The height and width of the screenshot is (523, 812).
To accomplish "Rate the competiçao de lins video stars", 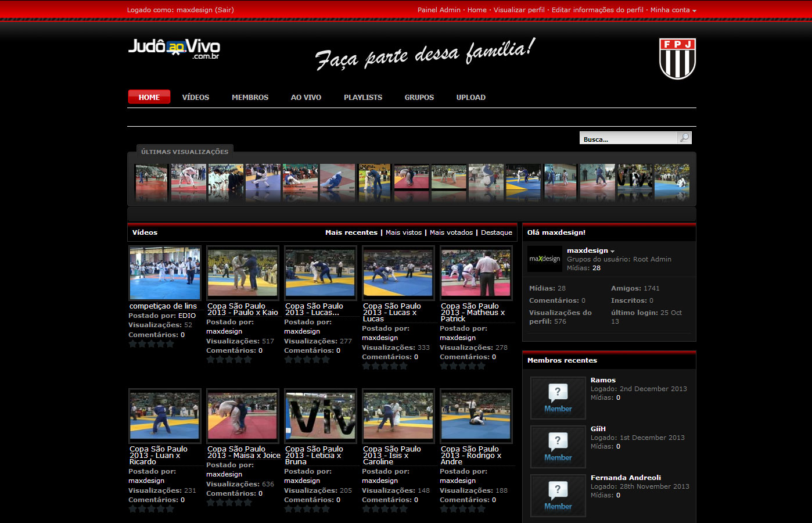I will click(x=151, y=344).
